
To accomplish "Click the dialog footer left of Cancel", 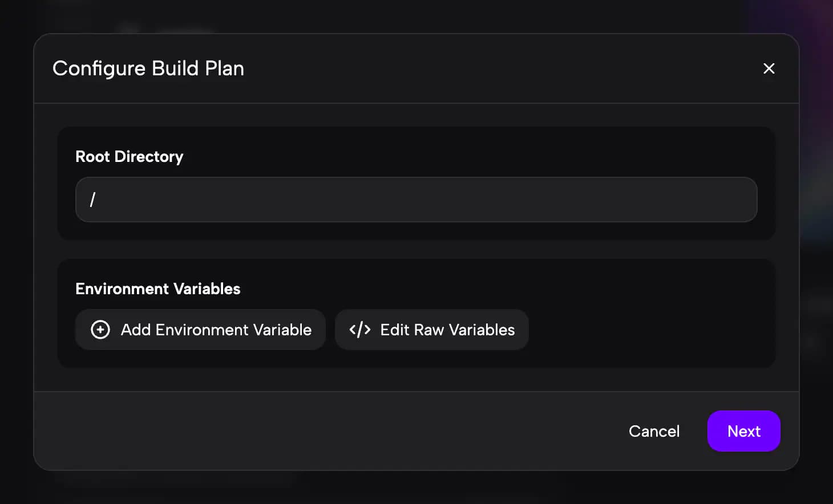I will click(x=342, y=431).
